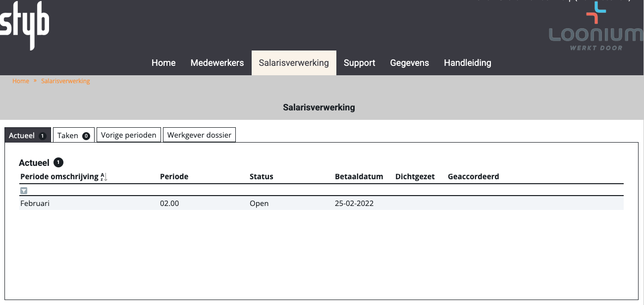Open the Support menu

click(x=359, y=63)
